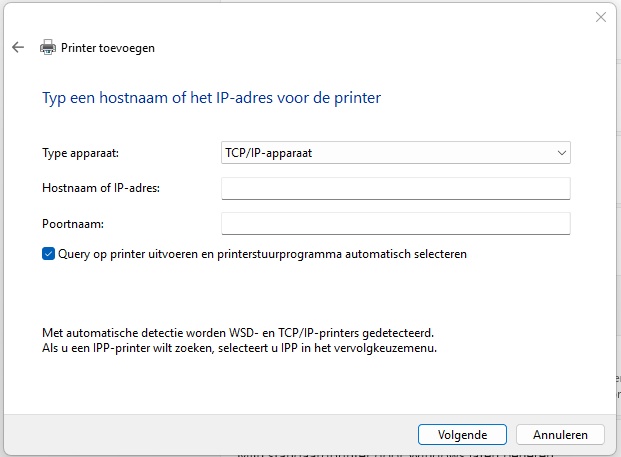The width and height of the screenshot is (621, 457).
Task: Open the Type apparaat combo box
Action: click(395, 153)
